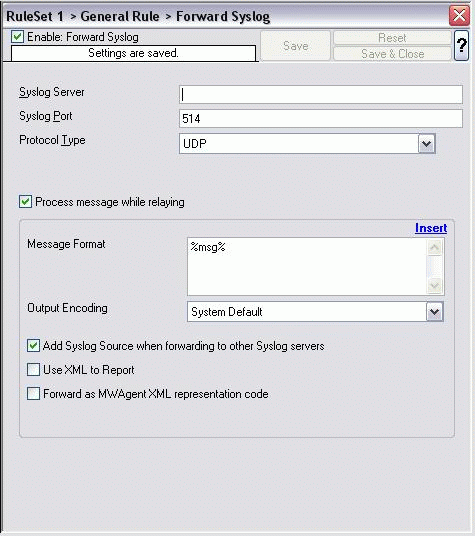
Task: Uncheck Process message while relaying
Action: (25, 202)
